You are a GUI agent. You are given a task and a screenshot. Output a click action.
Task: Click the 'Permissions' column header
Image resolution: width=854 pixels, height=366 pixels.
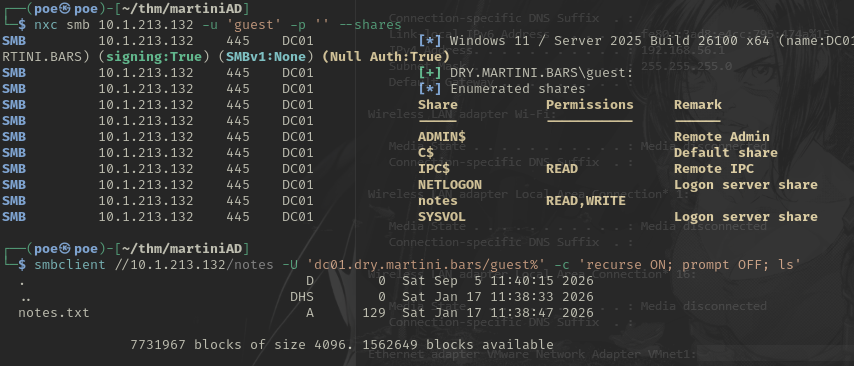pos(590,105)
